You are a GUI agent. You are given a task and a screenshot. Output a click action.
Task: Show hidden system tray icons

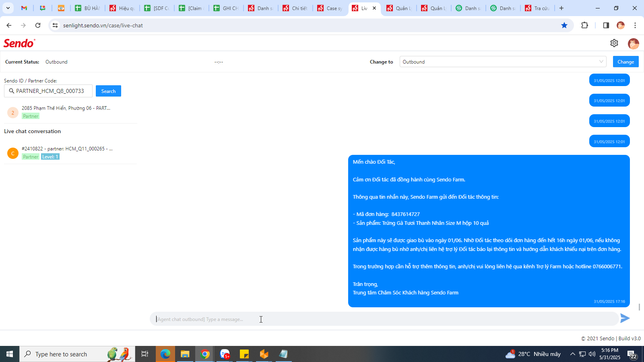tap(572, 354)
